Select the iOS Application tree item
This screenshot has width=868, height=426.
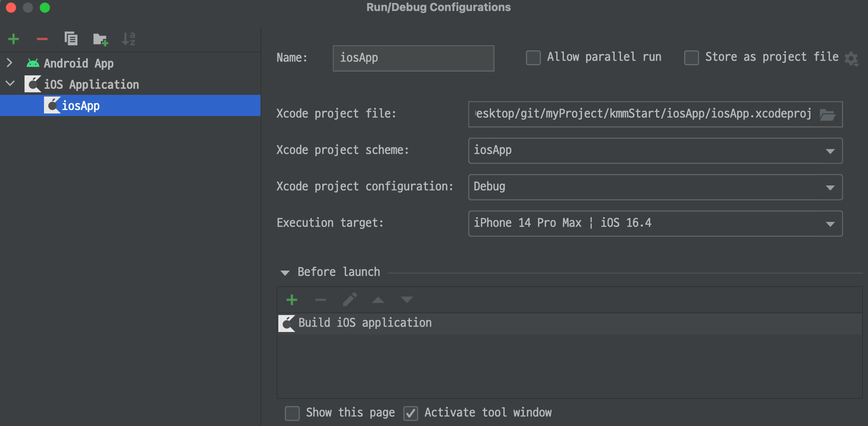pyautogui.click(x=91, y=85)
